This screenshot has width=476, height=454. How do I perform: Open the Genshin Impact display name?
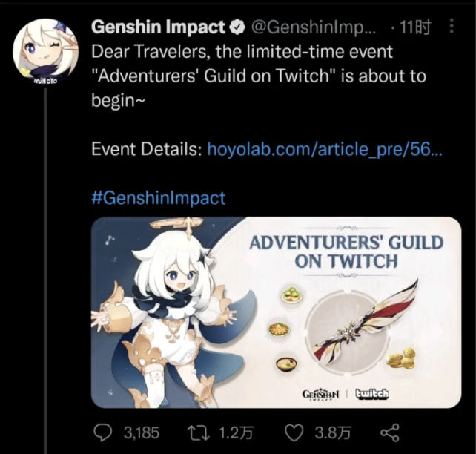159,27
